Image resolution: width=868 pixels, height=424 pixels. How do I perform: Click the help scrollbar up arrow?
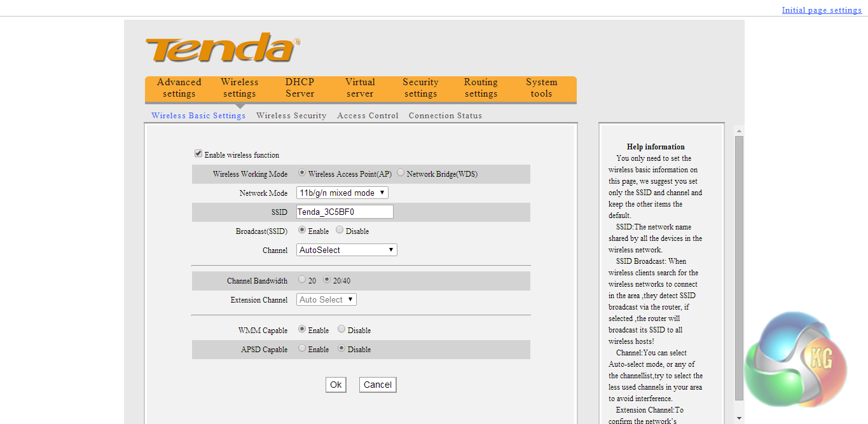click(x=739, y=130)
